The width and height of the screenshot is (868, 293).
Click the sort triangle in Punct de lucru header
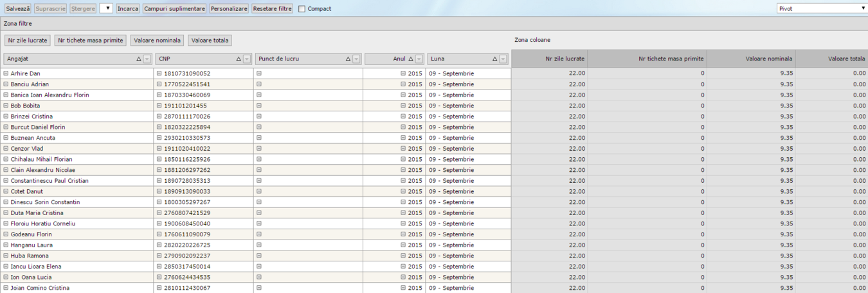pos(348,59)
